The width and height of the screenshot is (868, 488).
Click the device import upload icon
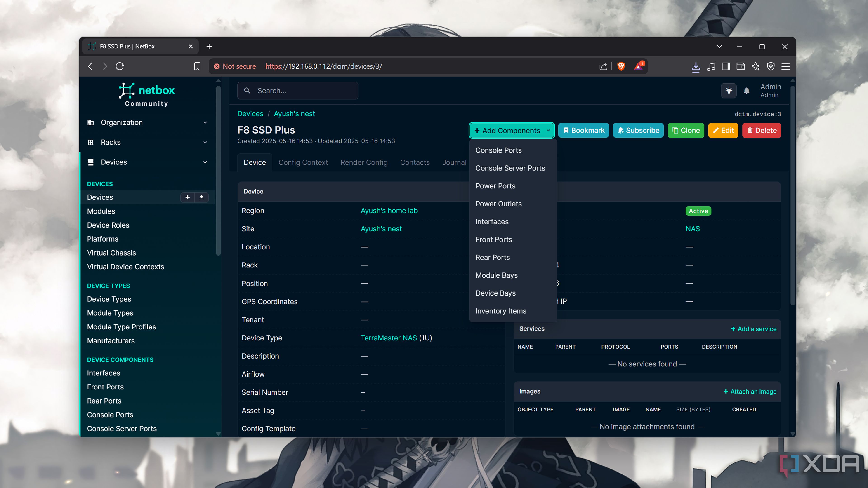tap(201, 197)
